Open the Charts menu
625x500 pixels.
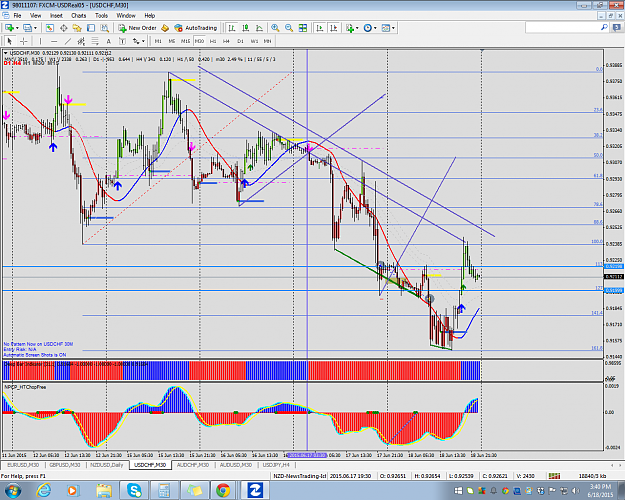point(79,16)
